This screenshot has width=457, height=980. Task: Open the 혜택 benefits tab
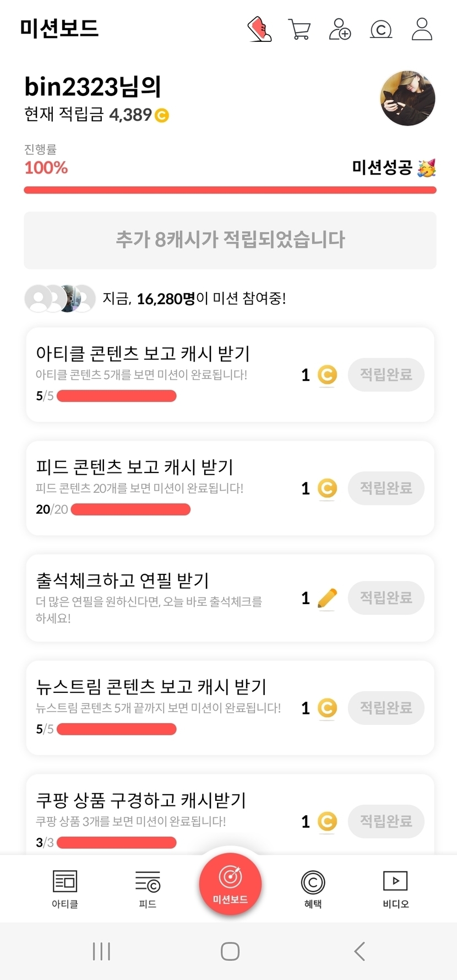coord(313,889)
